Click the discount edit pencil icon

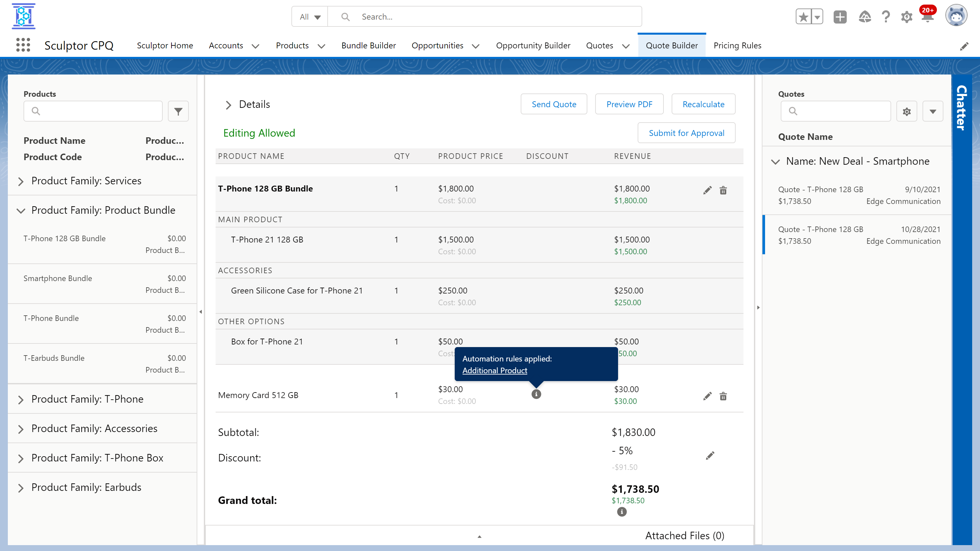click(710, 456)
